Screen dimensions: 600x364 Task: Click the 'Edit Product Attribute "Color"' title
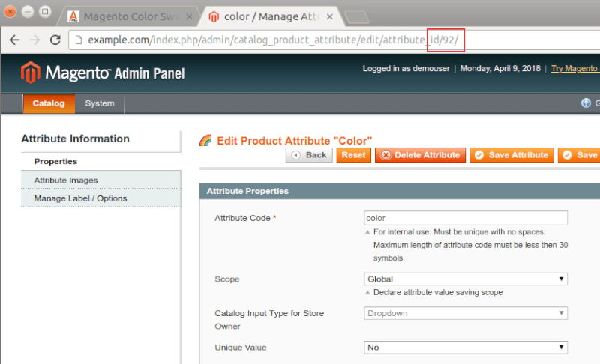pos(294,141)
